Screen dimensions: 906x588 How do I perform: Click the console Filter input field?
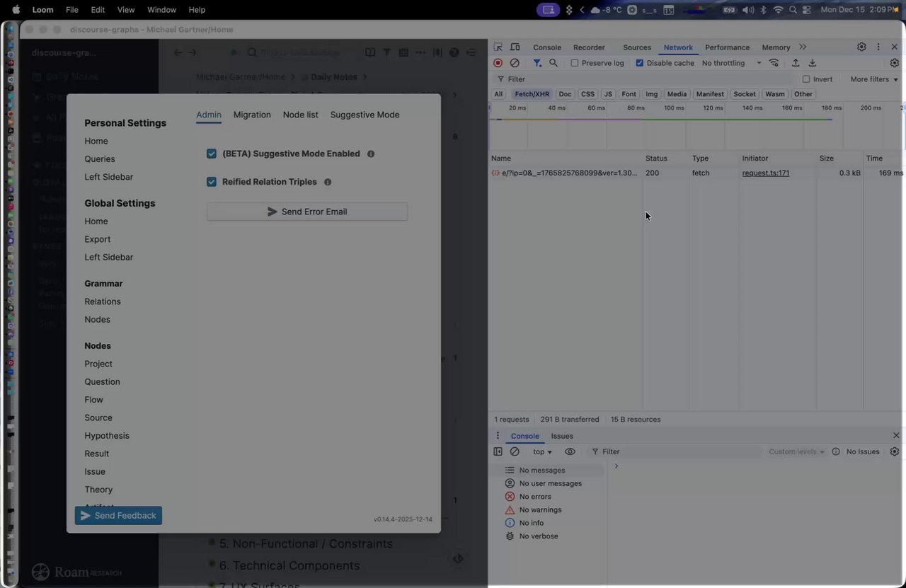676,451
